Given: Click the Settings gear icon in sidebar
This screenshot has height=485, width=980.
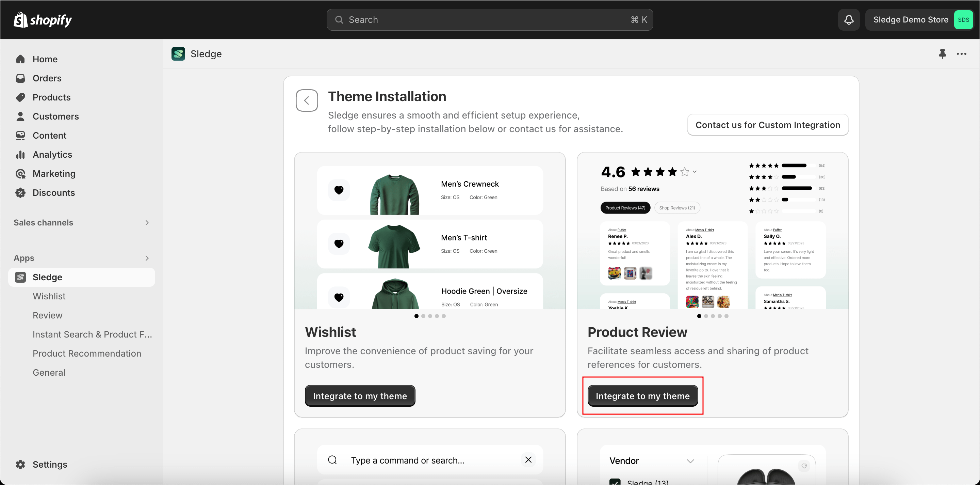Looking at the screenshot, I should [21, 464].
